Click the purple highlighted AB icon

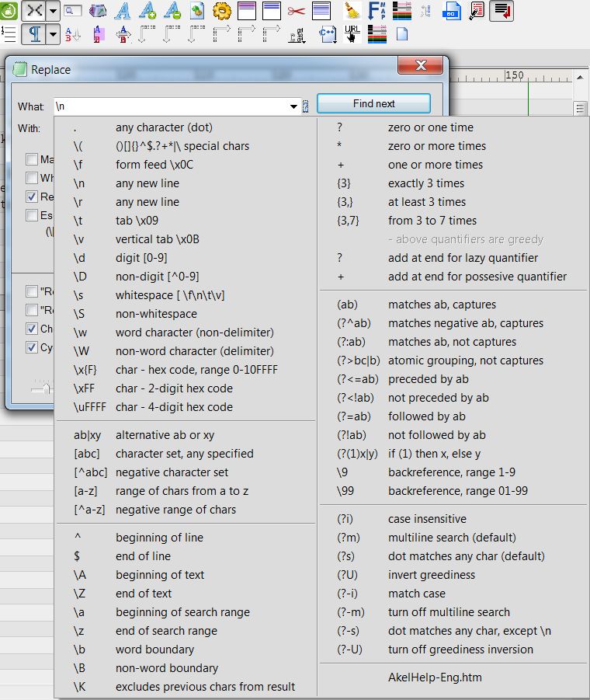[x=98, y=34]
